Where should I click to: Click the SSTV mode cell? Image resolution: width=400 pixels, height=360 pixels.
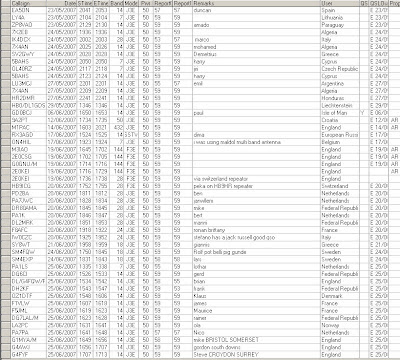pyautogui.click(x=131, y=135)
